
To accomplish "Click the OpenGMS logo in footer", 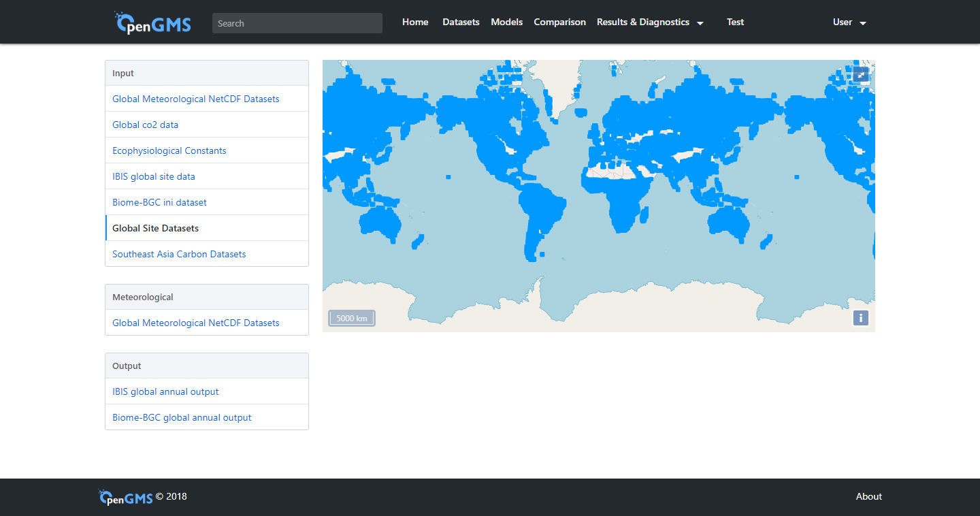I will click(x=126, y=498).
